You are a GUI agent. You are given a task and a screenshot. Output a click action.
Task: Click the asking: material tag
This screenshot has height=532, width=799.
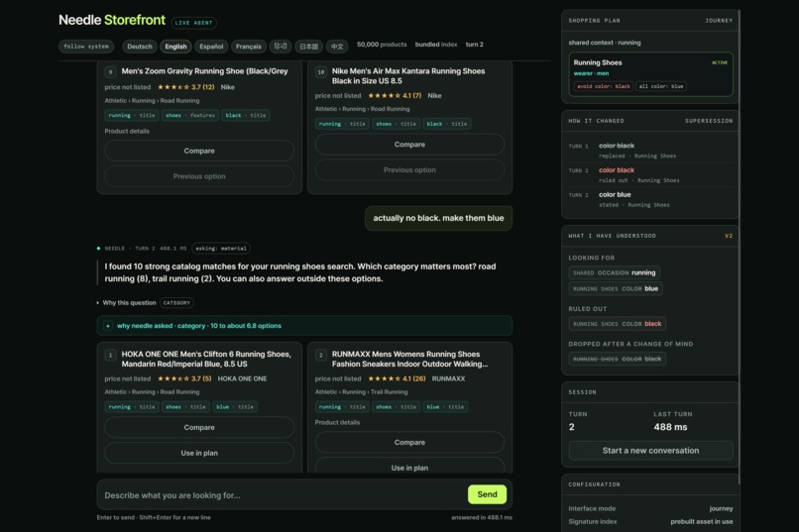tap(221, 249)
